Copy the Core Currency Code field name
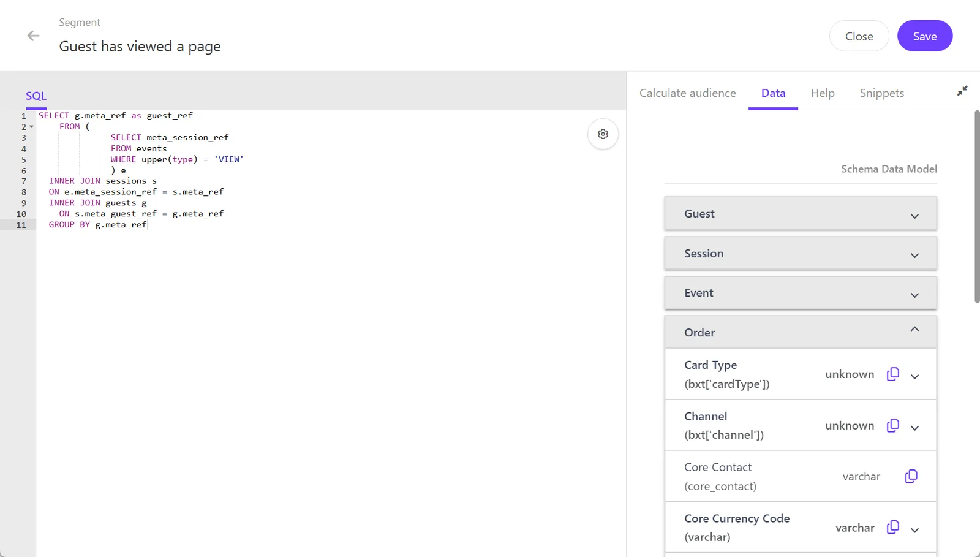 pyautogui.click(x=893, y=527)
